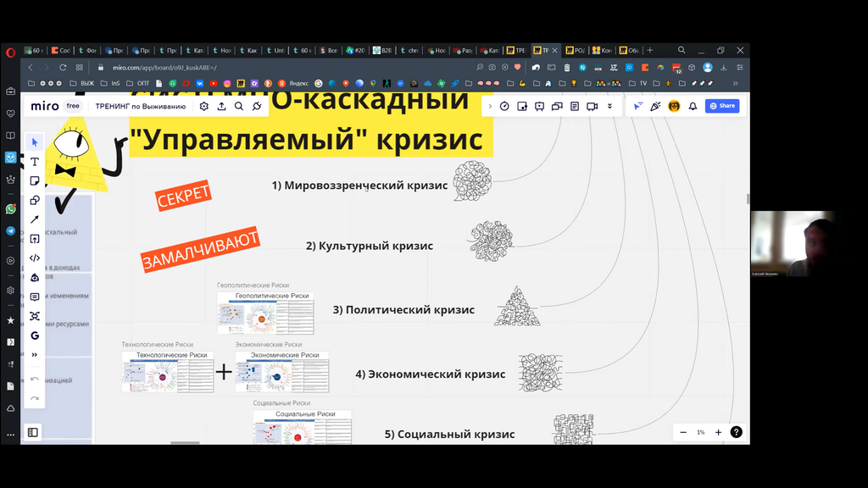This screenshot has width=868, height=488.
Task: Click the free plan badge
Action: point(73,106)
